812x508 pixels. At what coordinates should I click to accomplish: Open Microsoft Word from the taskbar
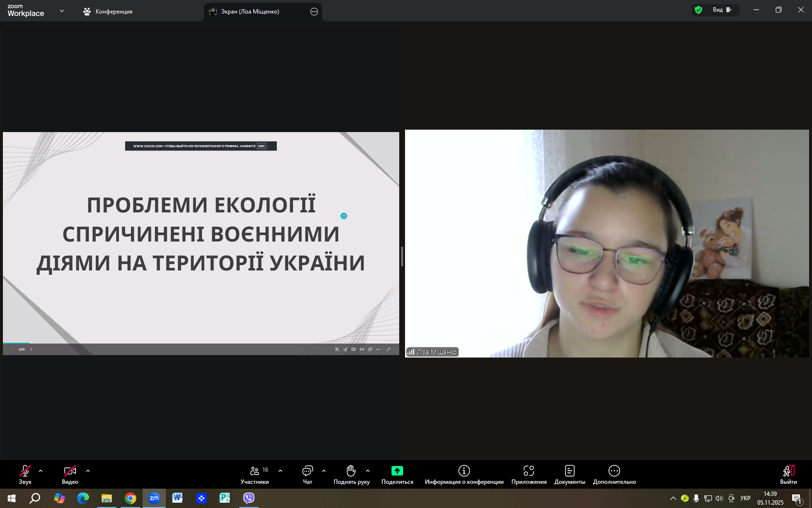(177, 498)
